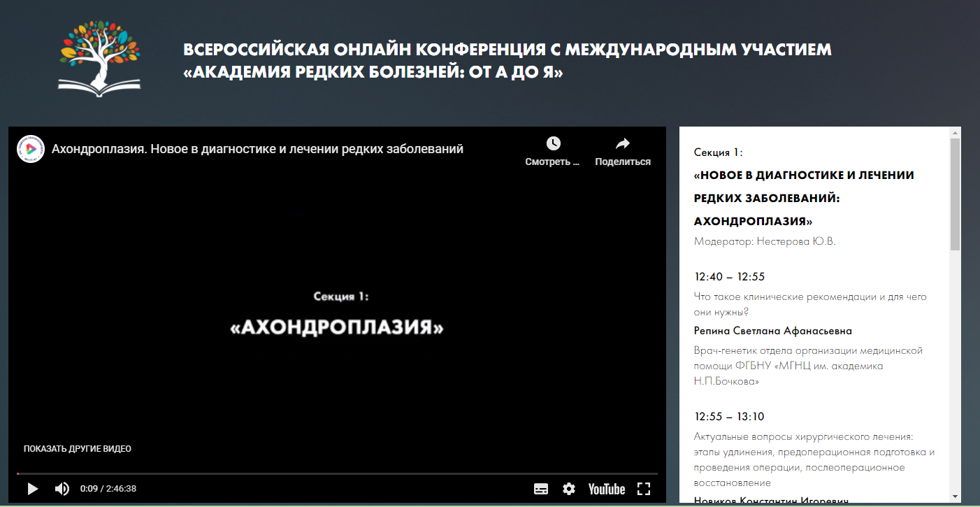980x507 pixels.
Task: Click the conference title heading
Action: coord(507,61)
